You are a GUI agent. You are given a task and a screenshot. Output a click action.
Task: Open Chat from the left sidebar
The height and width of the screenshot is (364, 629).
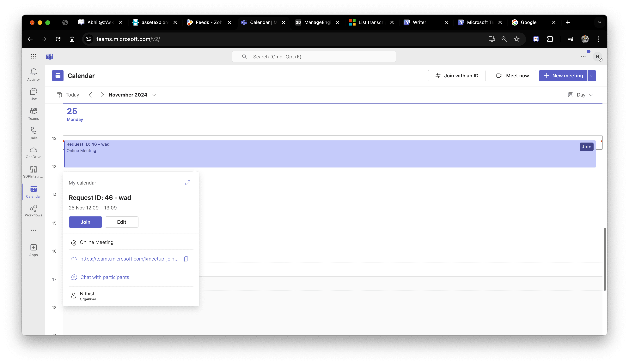(34, 94)
